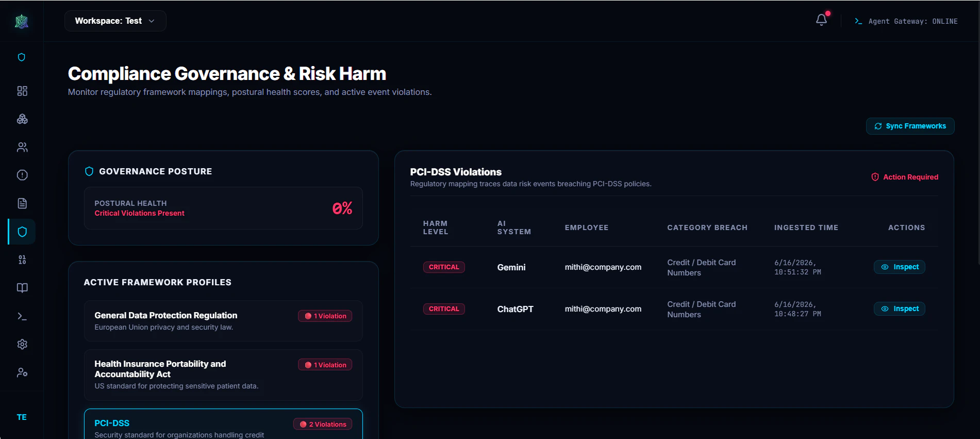This screenshot has width=980, height=439.
Task: Click mithi@company.com in the ChatGPT row
Action: tap(603, 309)
